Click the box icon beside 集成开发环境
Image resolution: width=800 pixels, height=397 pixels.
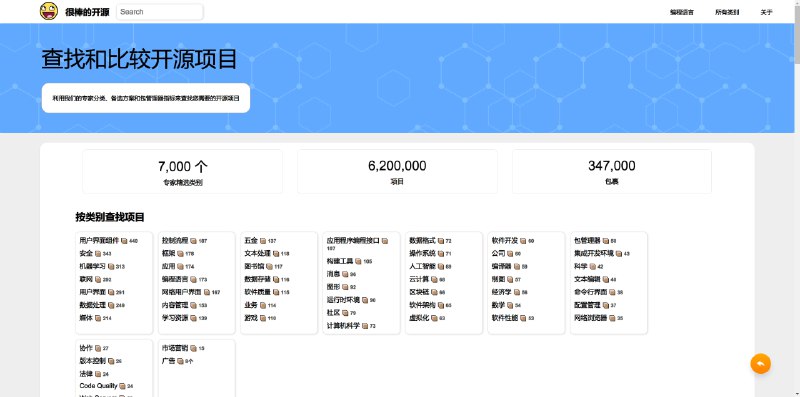(x=619, y=254)
